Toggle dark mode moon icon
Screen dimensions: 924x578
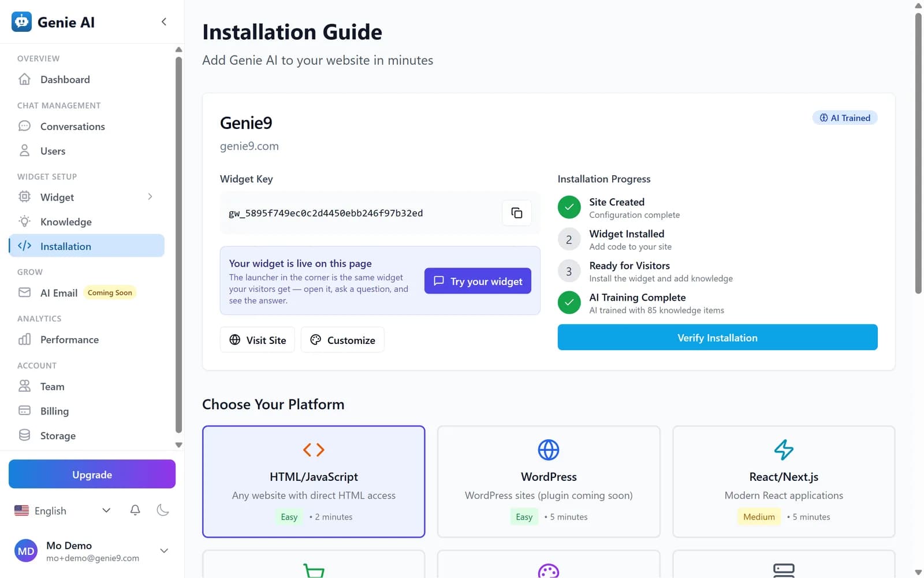pyautogui.click(x=163, y=510)
